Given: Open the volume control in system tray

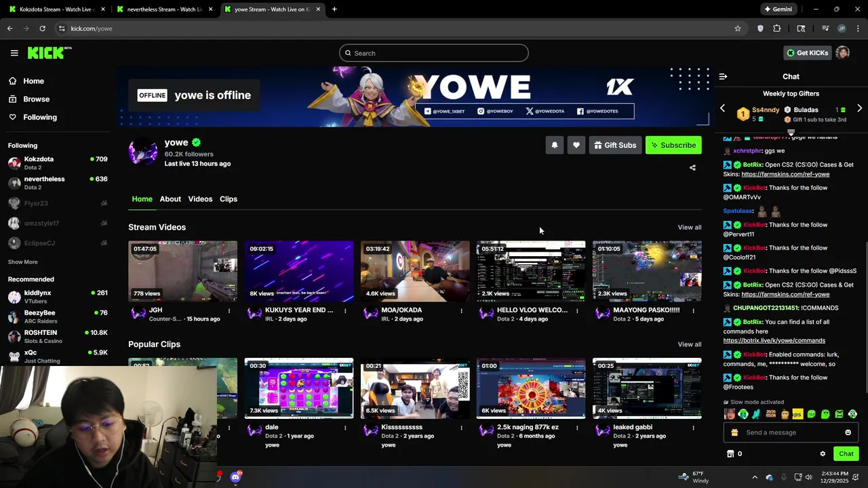Looking at the screenshot, I should [x=808, y=477].
